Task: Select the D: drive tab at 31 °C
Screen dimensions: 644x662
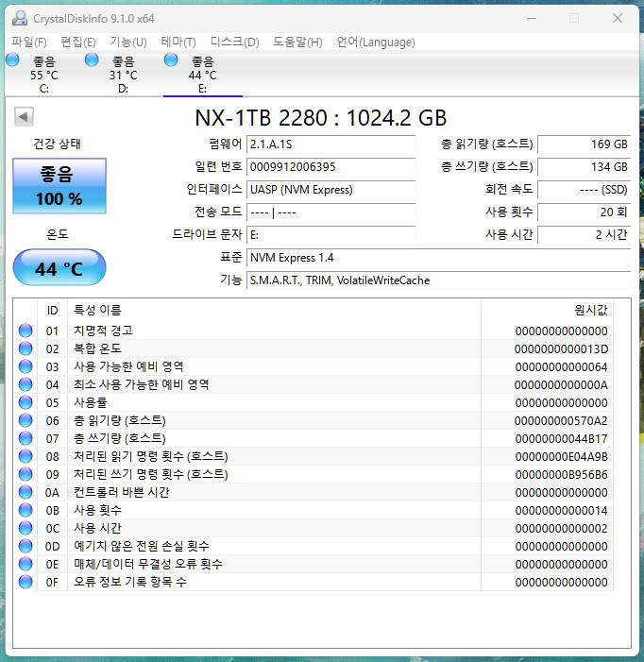Action: pyautogui.click(x=124, y=75)
